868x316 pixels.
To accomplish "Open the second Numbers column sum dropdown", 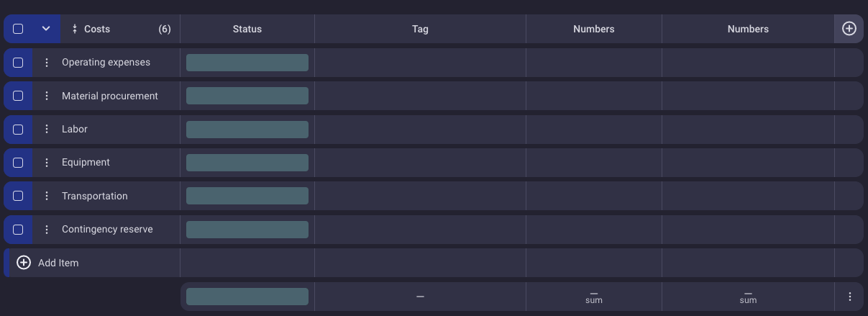I will [x=748, y=297].
